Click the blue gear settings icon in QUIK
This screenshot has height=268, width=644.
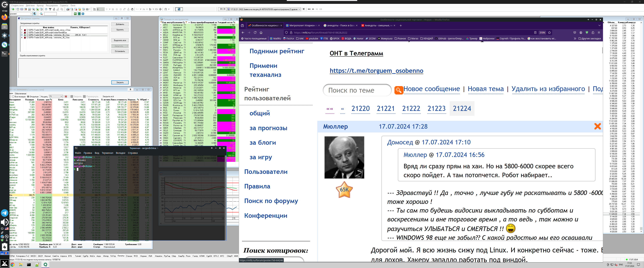tap(83, 14)
